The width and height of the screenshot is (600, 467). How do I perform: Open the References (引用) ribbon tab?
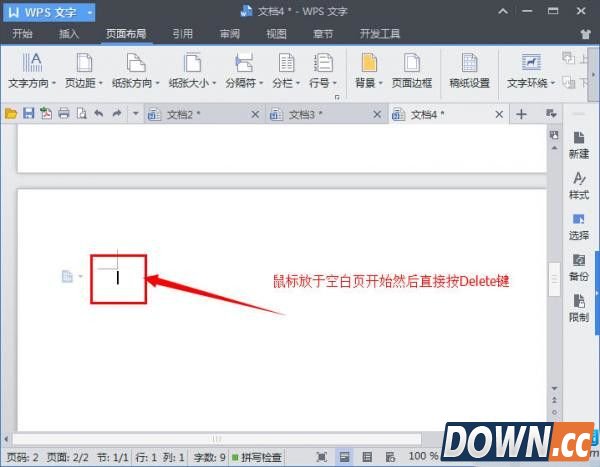[x=182, y=34]
